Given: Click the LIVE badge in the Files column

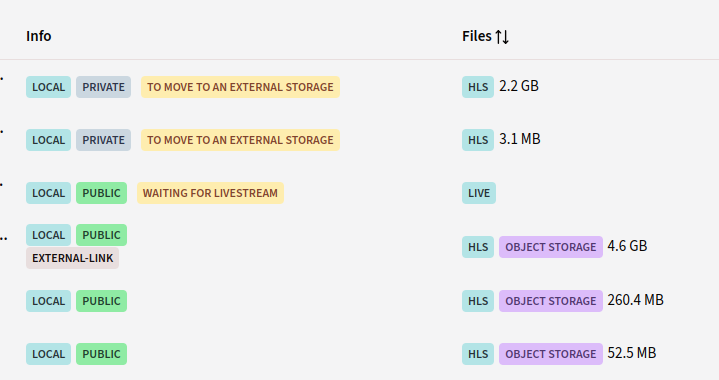Looking at the screenshot, I should coord(479,193).
